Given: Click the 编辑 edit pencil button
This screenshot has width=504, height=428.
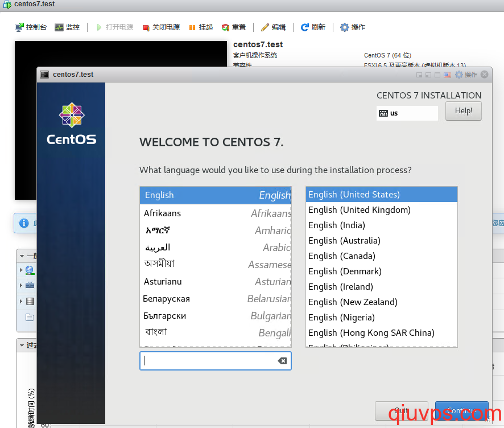Looking at the screenshot, I should [x=273, y=27].
